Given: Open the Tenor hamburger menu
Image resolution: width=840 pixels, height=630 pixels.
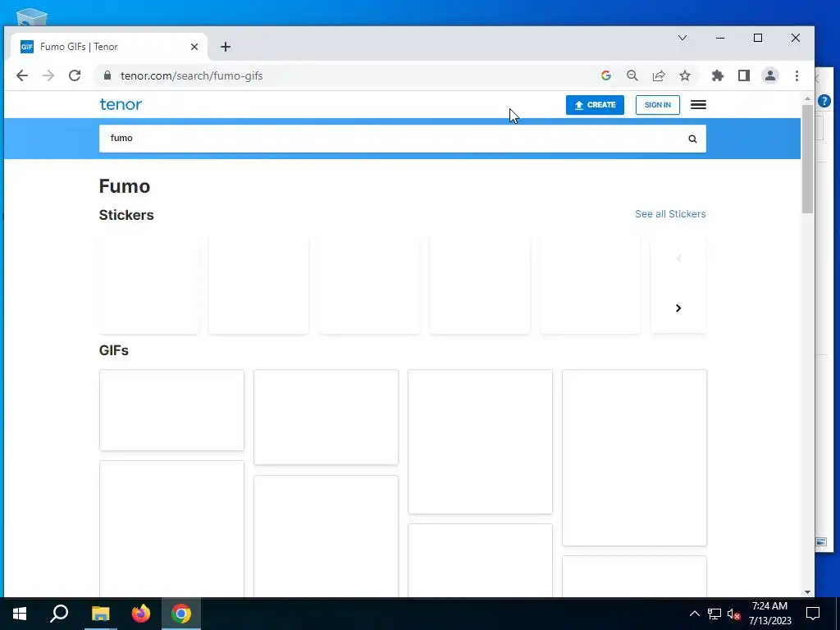Looking at the screenshot, I should coord(698,105).
